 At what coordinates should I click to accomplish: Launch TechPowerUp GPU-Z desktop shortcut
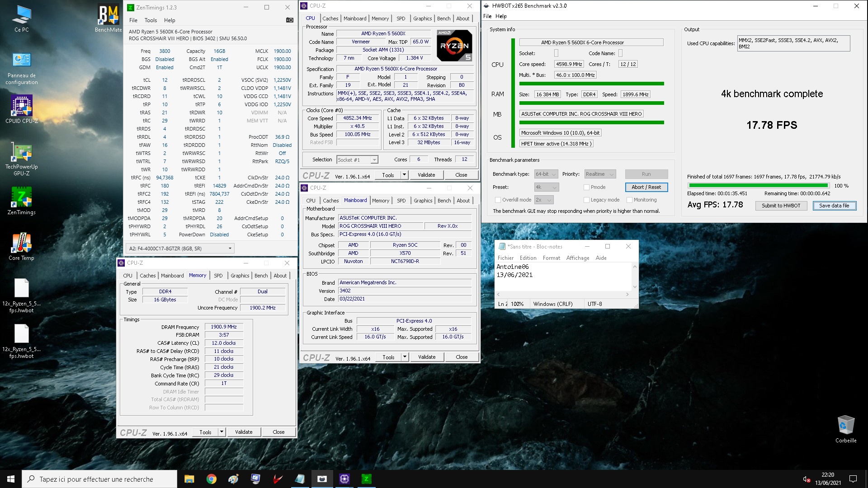21,159
